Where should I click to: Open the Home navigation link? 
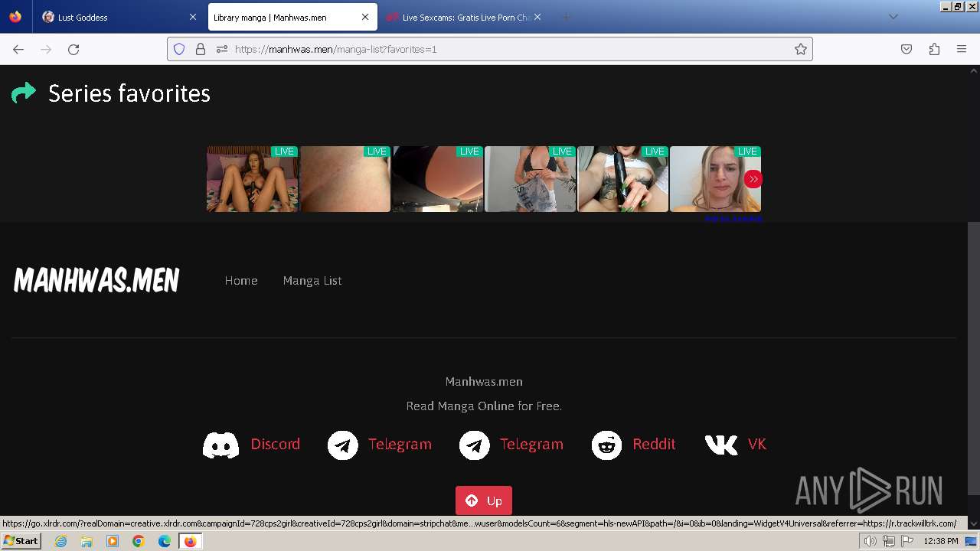(241, 281)
